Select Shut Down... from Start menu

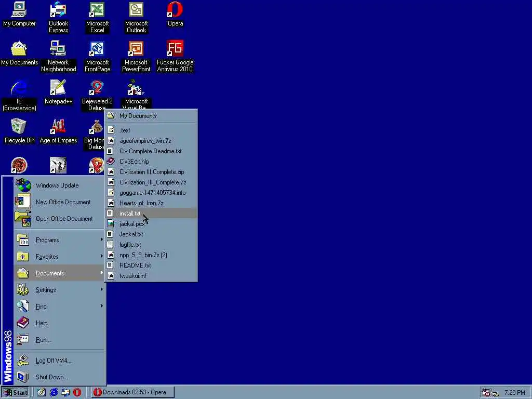59,377
